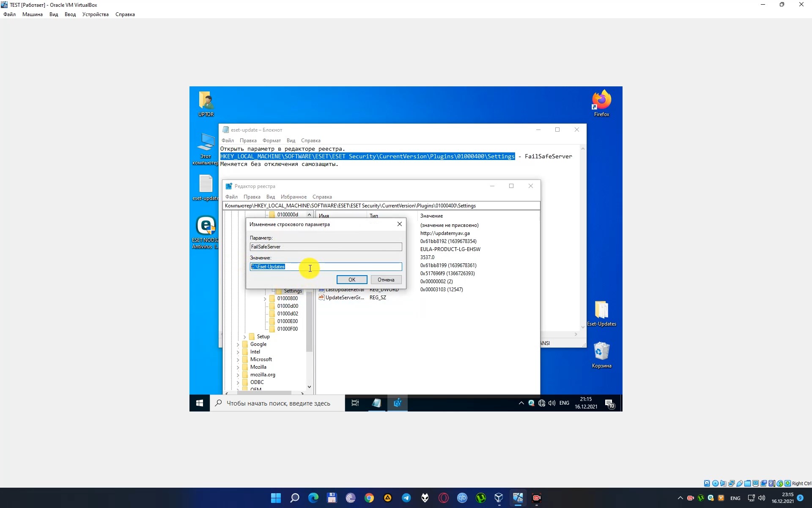Viewport: 812px width, 508px height.
Task: Switch to the screen recorder in host taskbar
Action: click(x=537, y=498)
